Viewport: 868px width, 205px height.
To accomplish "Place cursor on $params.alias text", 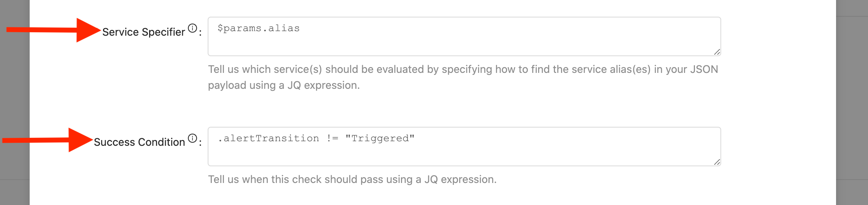I will tap(259, 28).
